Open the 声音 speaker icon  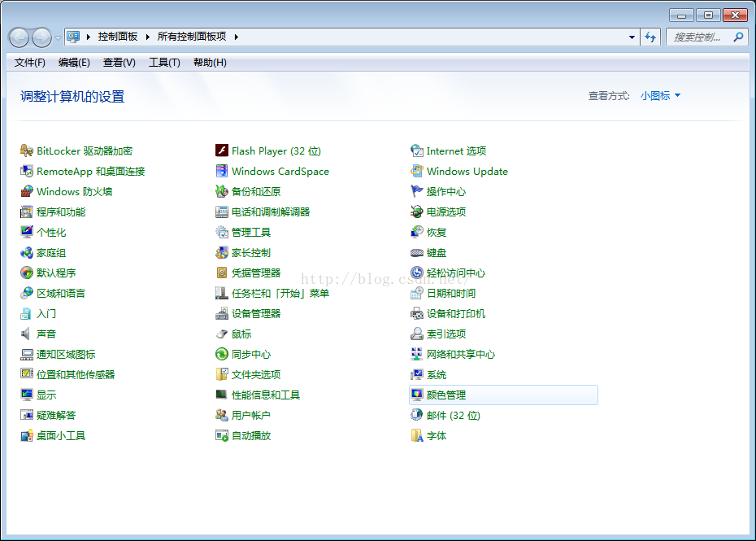click(x=26, y=334)
